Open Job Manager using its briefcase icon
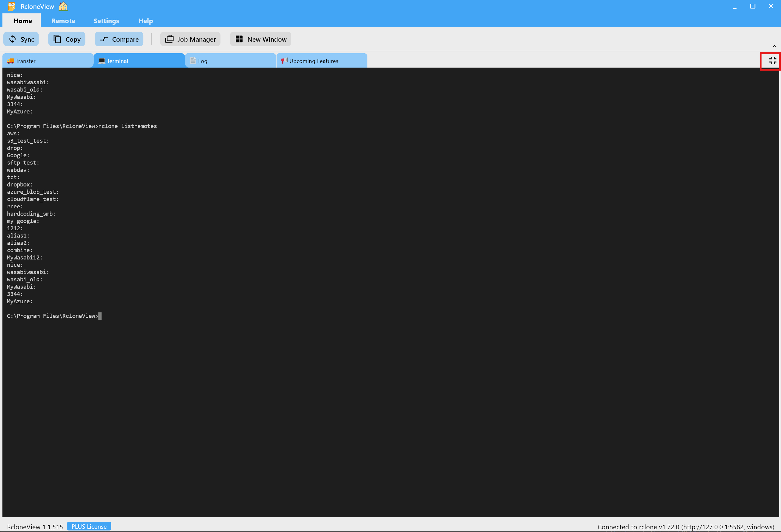Viewport: 781px width, 532px height. pos(170,39)
